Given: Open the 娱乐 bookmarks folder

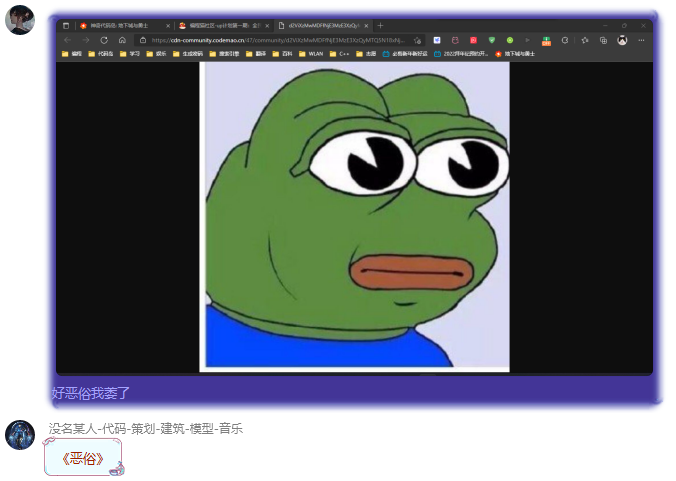Looking at the screenshot, I should click(156, 54).
